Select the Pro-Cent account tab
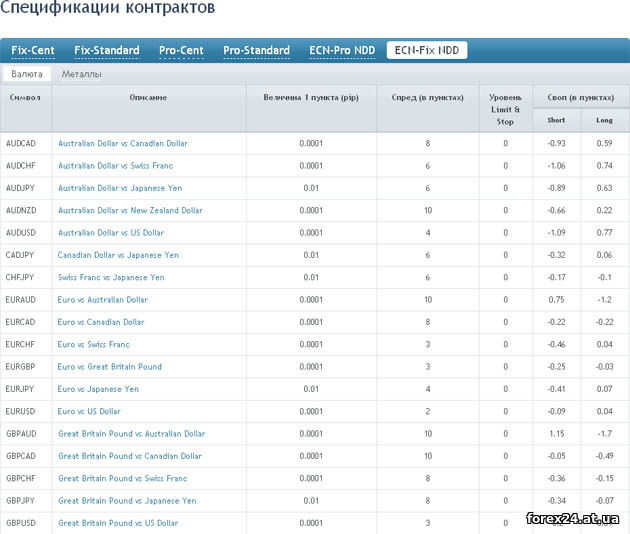 pos(181,50)
